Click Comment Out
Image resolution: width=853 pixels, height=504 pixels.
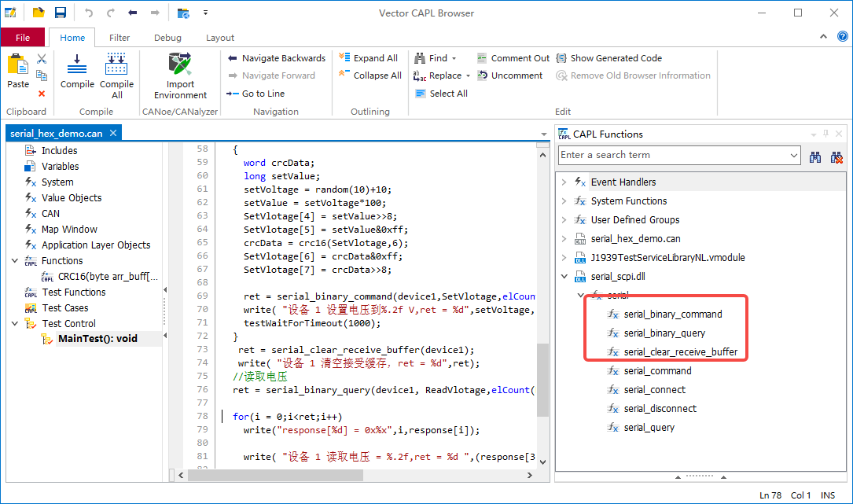click(513, 58)
